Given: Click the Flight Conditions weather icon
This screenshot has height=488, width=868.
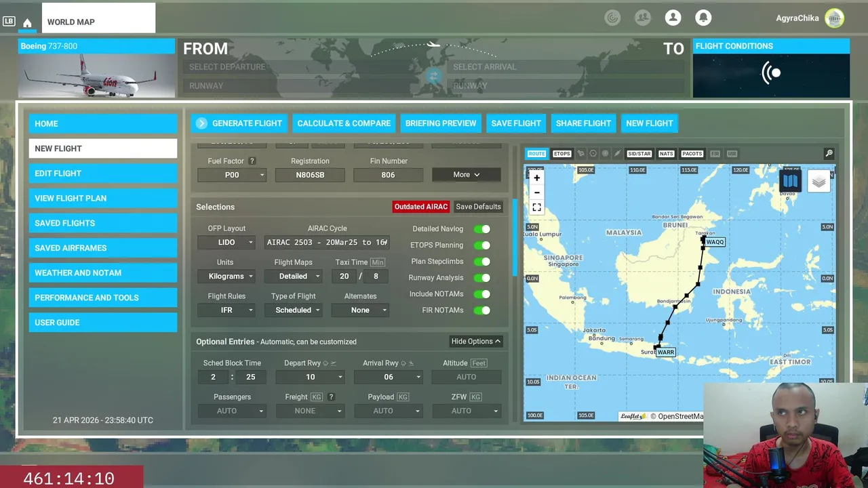Looking at the screenshot, I should point(771,73).
